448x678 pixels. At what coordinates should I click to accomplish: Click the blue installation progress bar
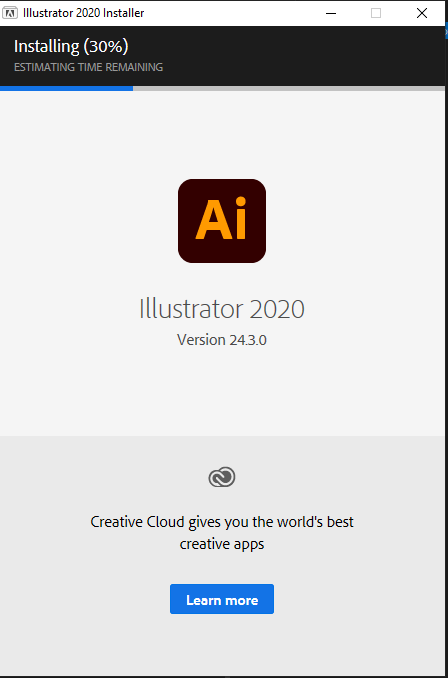67,88
